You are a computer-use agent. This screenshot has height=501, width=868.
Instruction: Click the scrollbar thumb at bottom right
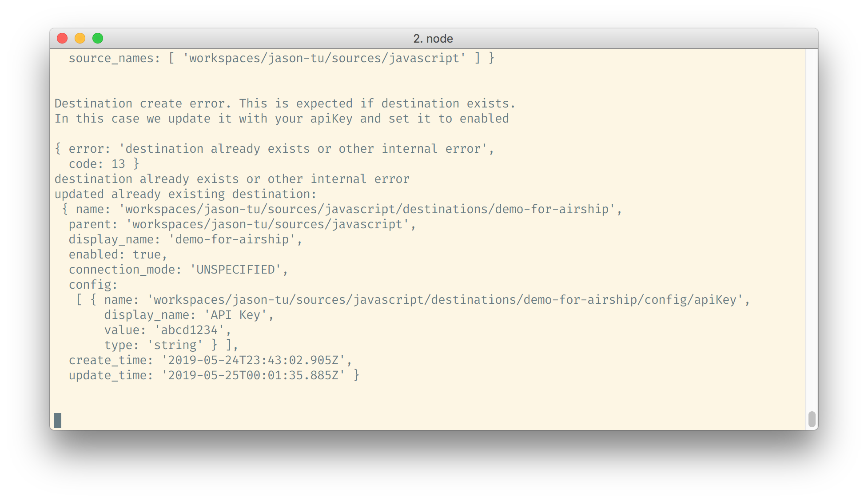click(x=812, y=419)
